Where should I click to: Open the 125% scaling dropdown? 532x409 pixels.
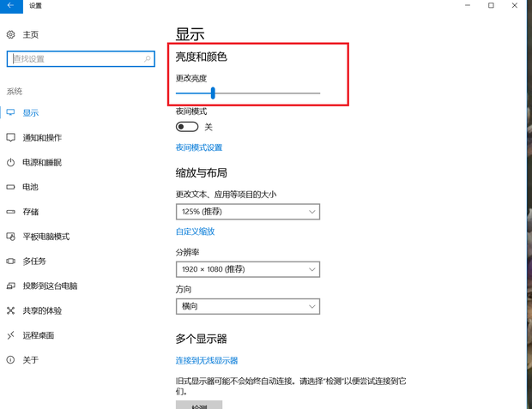(x=247, y=212)
